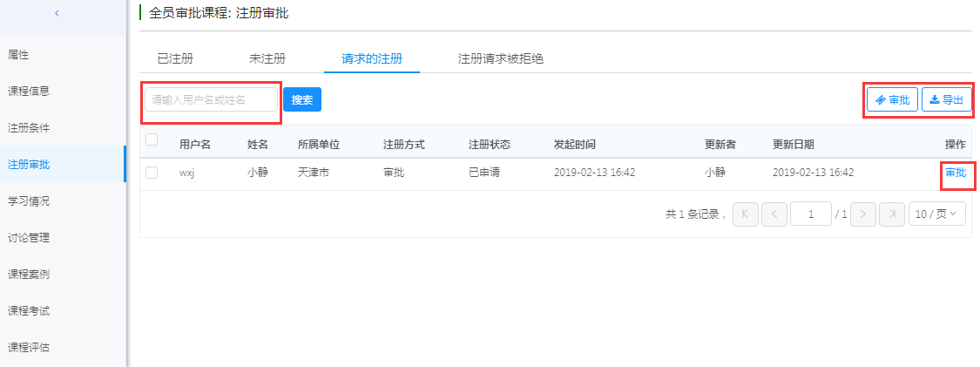Click the 审批 link in the wxj row
This screenshot has width=980, height=367.
coord(956,173)
